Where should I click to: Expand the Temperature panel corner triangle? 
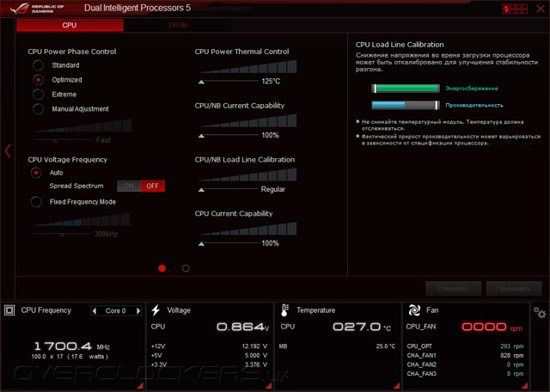(397, 386)
